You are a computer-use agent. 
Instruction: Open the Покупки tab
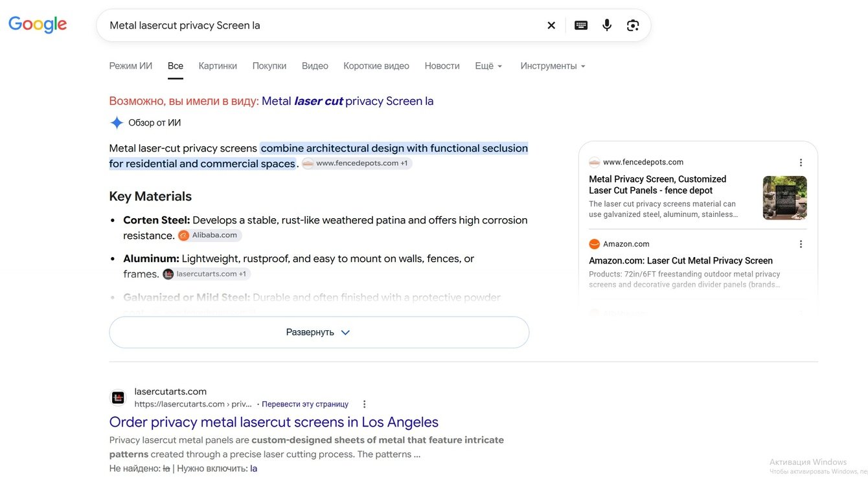pyautogui.click(x=269, y=66)
